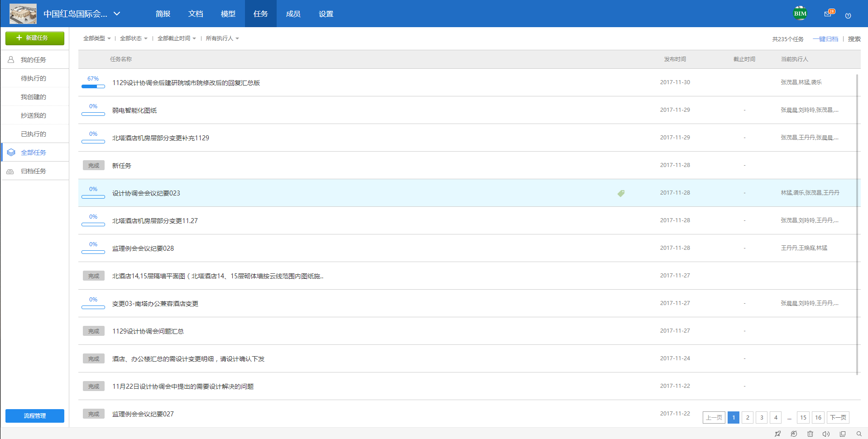Select 归档任务 in the left sidebar
The image size is (868, 439).
[x=34, y=171]
